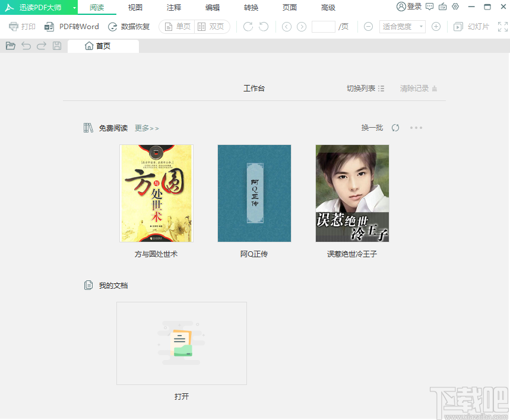Click the refresh icon next to 换一批
The height and width of the screenshot is (420, 510).
[395, 128]
